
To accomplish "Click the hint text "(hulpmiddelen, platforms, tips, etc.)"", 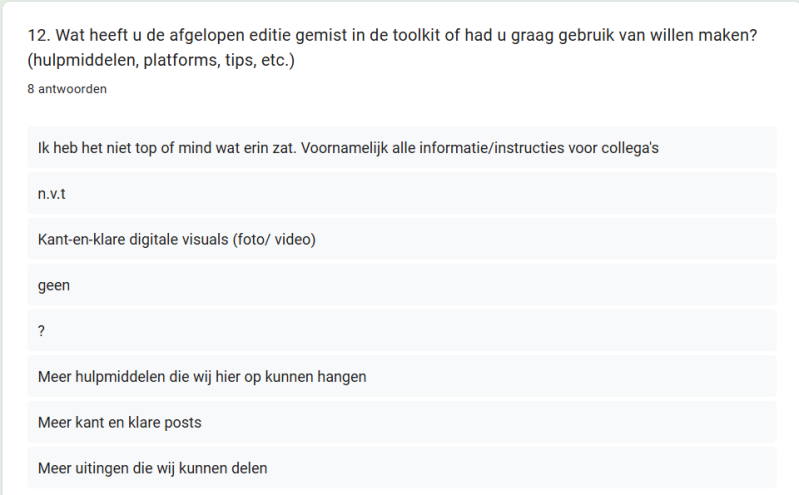I will pyautogui.click(x=161, y=61).
